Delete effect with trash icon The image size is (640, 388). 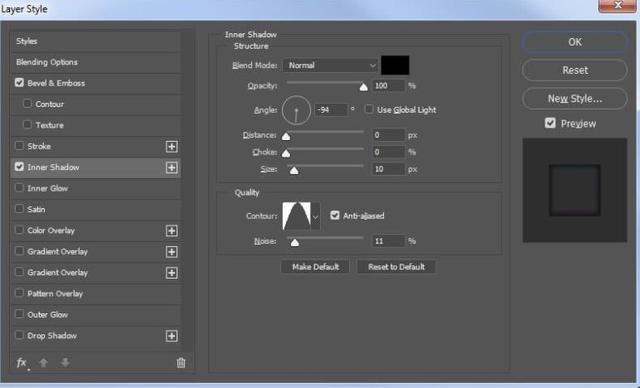tap(181, 362)
